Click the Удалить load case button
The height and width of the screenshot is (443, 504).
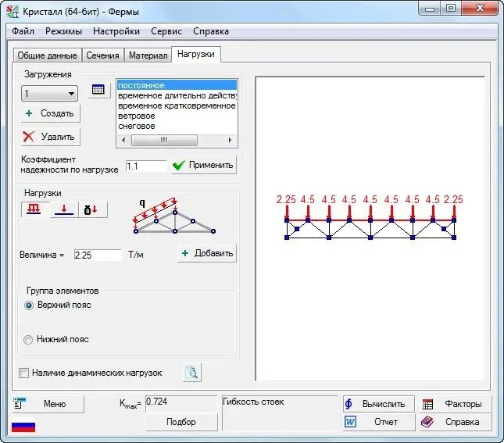51,137
